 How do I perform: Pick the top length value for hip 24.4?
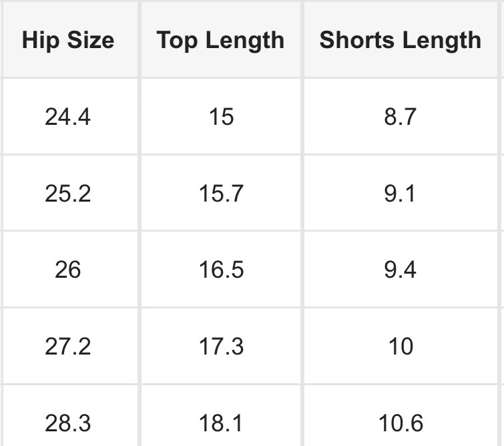click(221, 117)
